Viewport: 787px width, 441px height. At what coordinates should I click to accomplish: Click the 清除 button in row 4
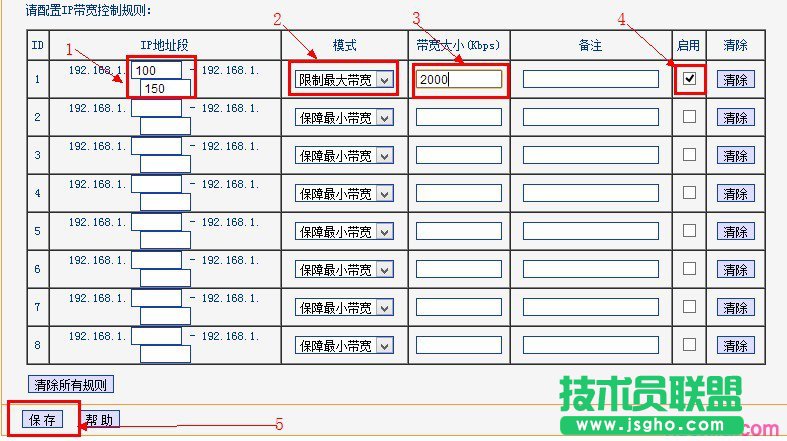pyautogui.click(x=735, y=194)
